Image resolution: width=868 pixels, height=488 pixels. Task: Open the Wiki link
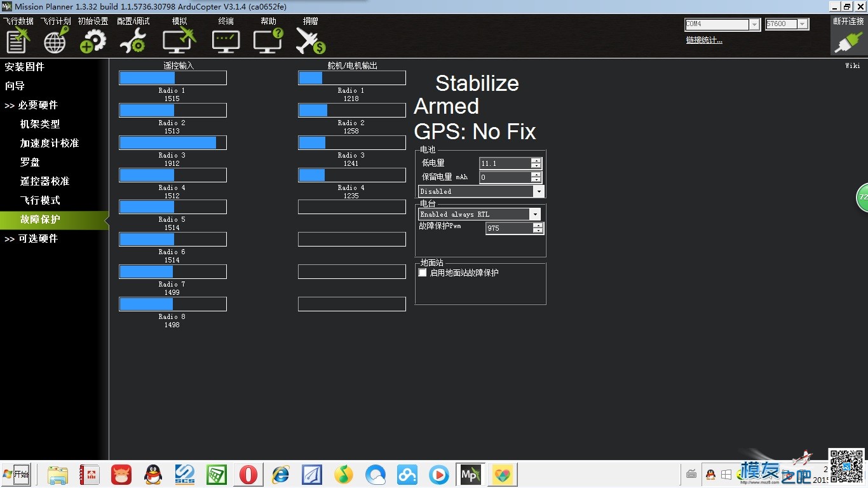coord(852,65)
